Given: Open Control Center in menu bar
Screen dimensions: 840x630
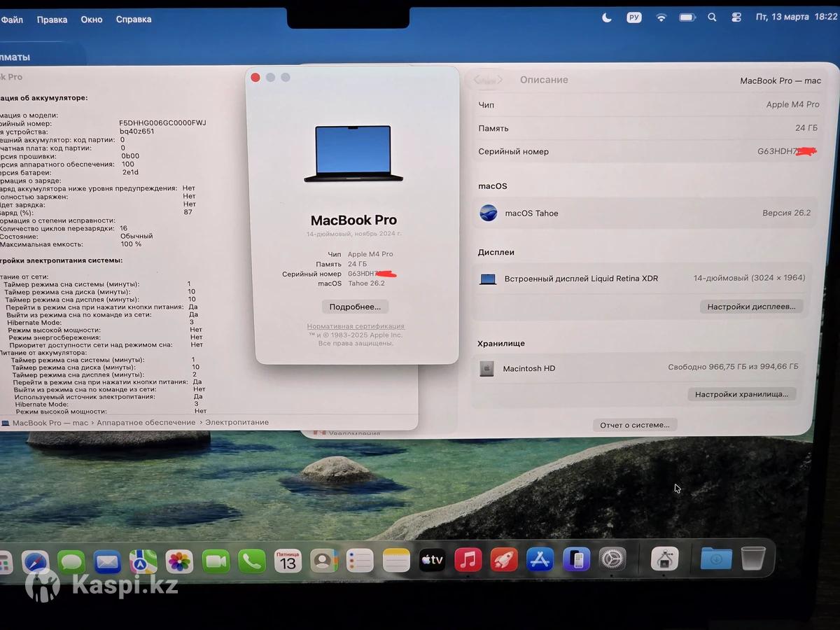Looking at the screenshot, I should tap(736, 17).
